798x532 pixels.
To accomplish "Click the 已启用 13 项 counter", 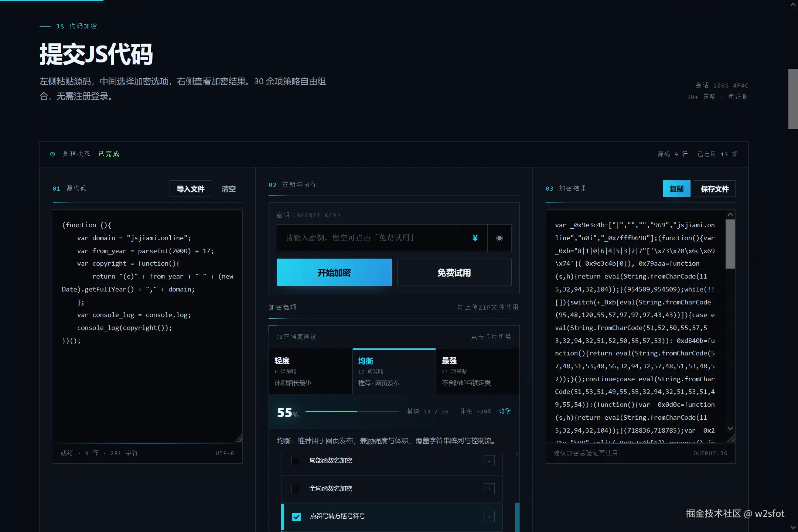I will [717, 154].
